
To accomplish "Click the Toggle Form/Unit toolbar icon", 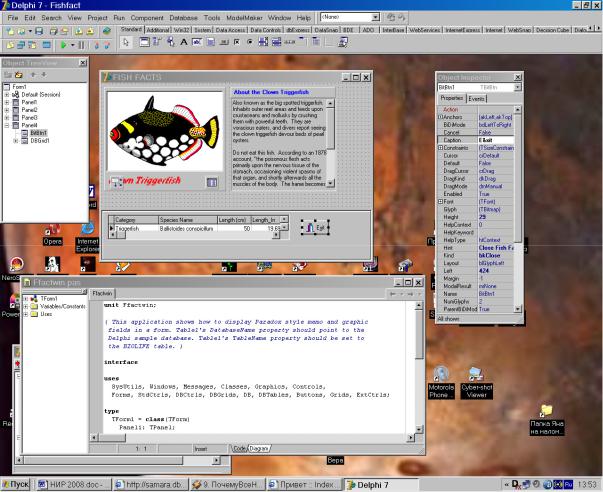I will tap(32, 45).
